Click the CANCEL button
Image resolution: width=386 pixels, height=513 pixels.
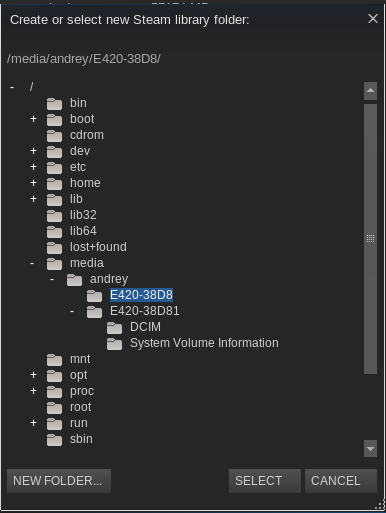point(341,481)
